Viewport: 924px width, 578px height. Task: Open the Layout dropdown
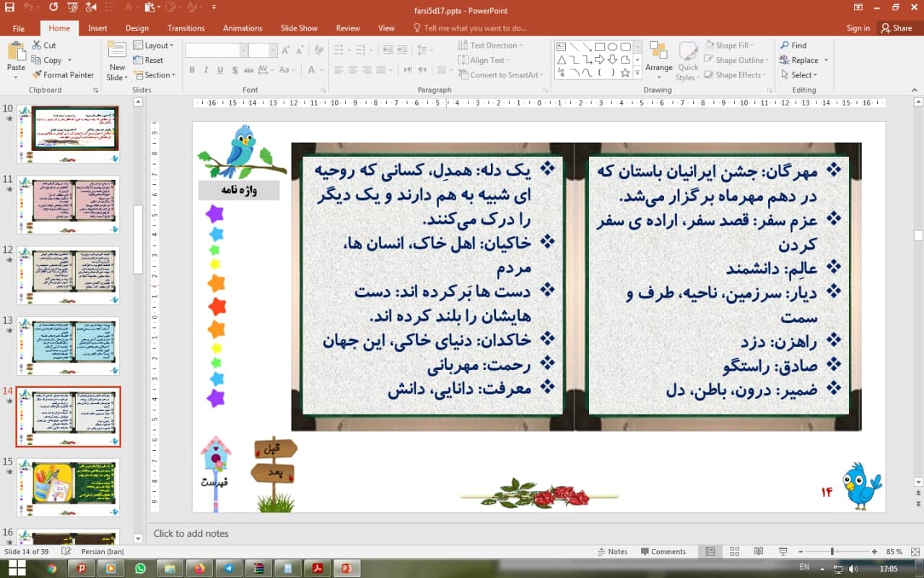[x=154, y=46]
